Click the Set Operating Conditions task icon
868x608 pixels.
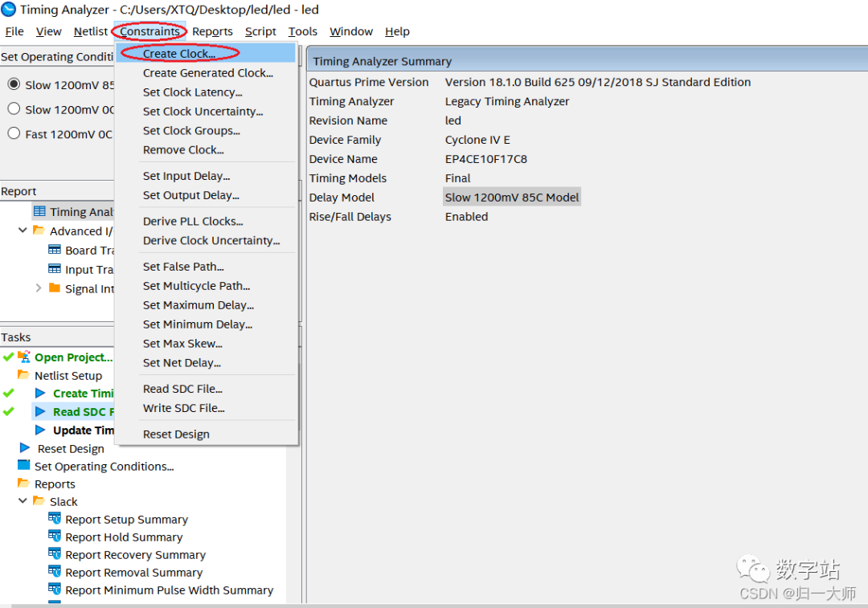[x=24, y=465]
